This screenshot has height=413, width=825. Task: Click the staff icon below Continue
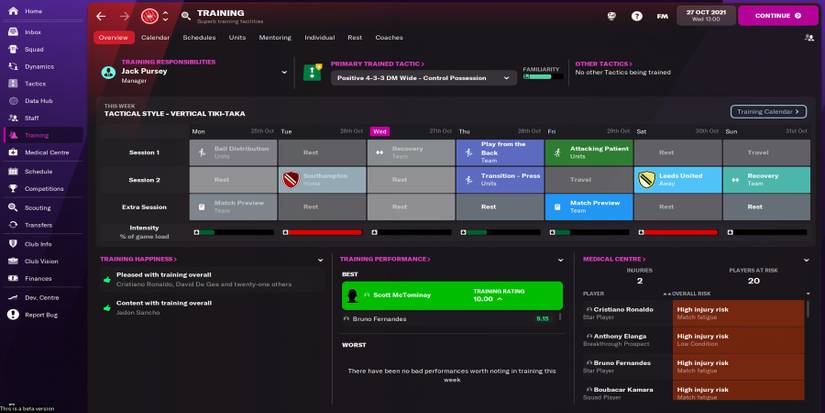click(808, 38)
